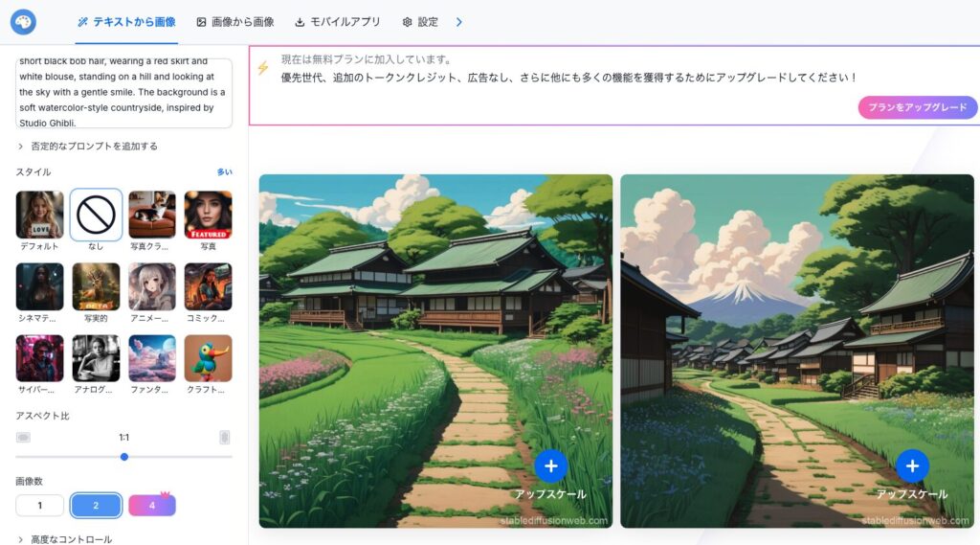The height and width of the screenshot is (545, 980).
Task: Choose the デフォルト style thumbnail
Action: pyautogui.click(x=39, y=215)
